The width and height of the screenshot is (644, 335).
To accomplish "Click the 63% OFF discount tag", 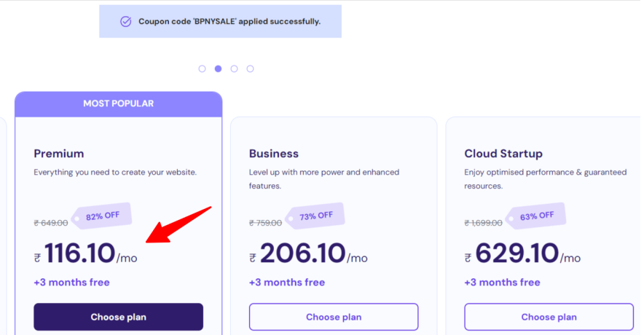I will pyautogui.click(x=538, y=216).
